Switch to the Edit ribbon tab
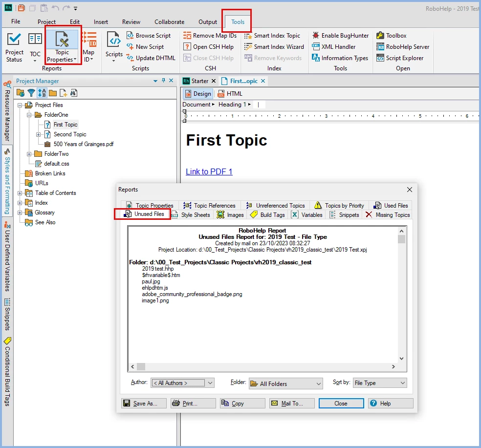 click(x=74, y=22)
